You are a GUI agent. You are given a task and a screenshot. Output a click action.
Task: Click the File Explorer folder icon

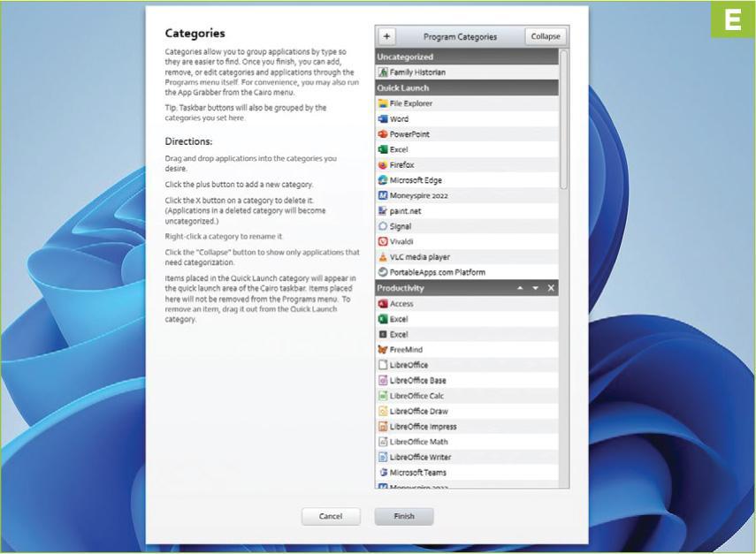[383, 103]
